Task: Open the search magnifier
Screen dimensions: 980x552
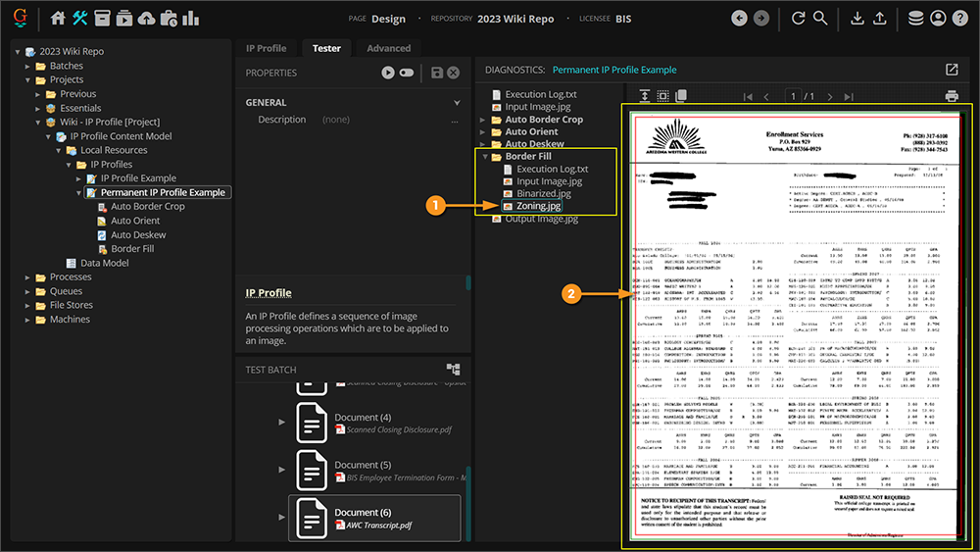Action: click(x=820, y=18)
